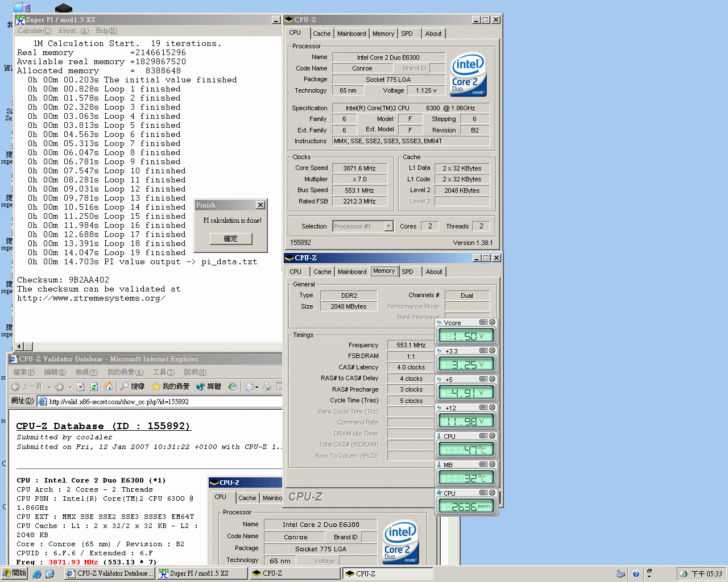The image size is (728, 582).
Task: Click the Back arrow in Internet Explorer toolbar
Action: click(x=16, y=386)
